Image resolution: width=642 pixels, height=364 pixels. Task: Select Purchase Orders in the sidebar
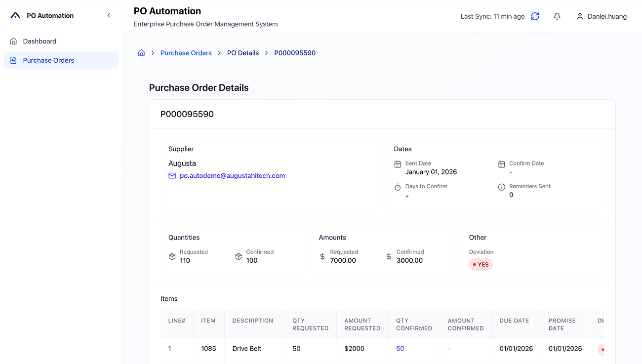tap(48, 60)
